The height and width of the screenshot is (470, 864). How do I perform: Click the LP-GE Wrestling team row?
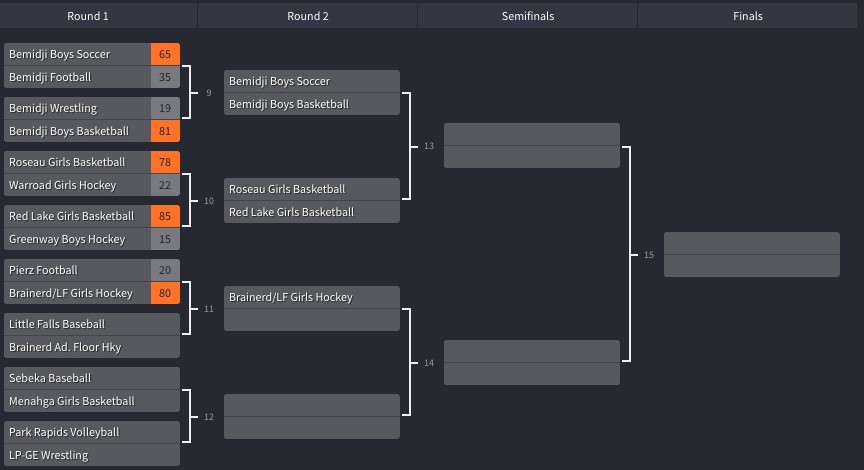(91, 455)
